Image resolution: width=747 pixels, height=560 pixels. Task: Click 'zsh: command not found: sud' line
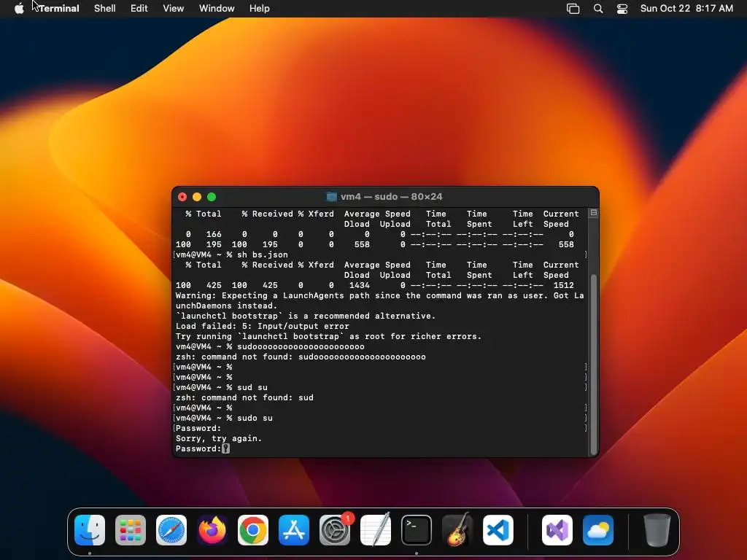point(244,397)
